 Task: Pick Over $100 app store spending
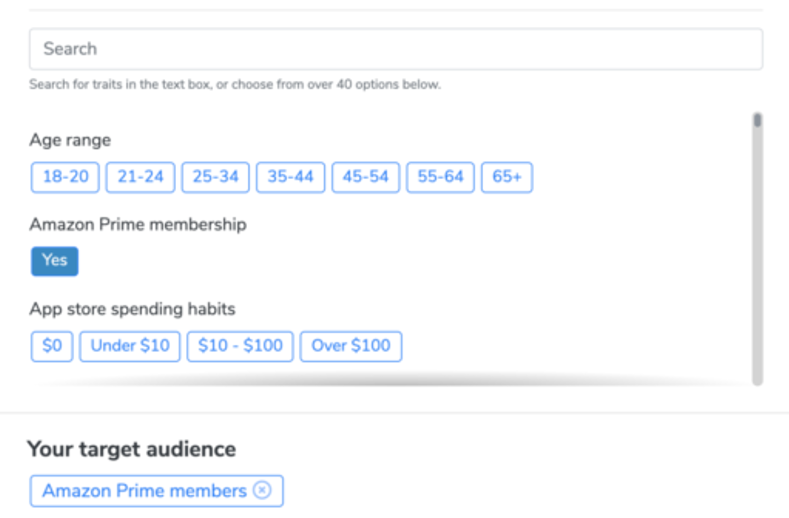[x=351, y=346]
